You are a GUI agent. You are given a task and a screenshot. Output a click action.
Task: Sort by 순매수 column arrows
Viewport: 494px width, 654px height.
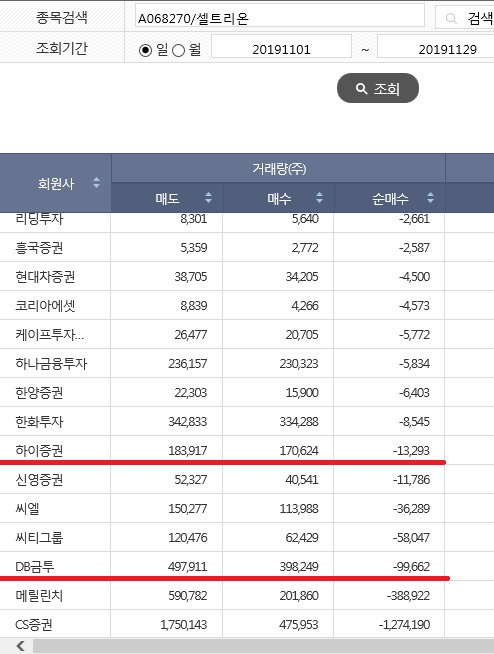(x=430, y=198)
